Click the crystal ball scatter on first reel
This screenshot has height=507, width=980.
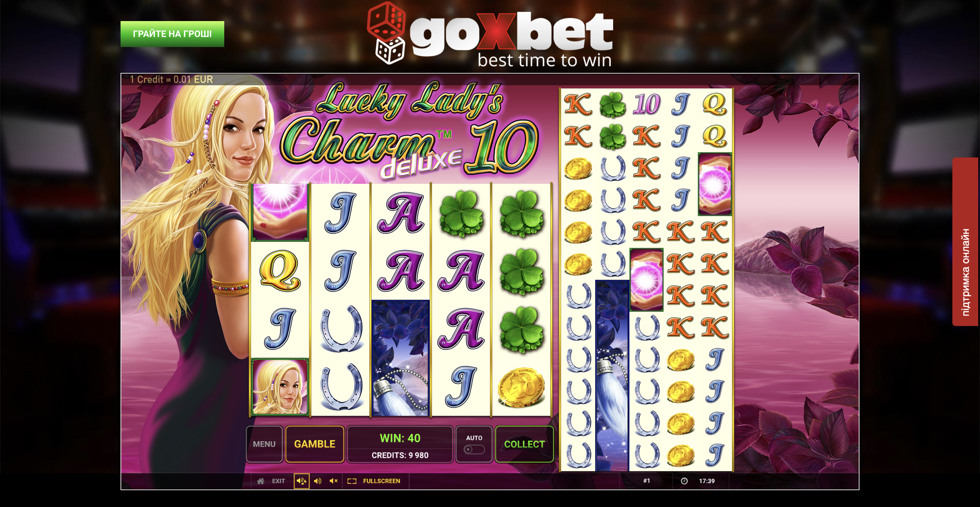(280, 212)
